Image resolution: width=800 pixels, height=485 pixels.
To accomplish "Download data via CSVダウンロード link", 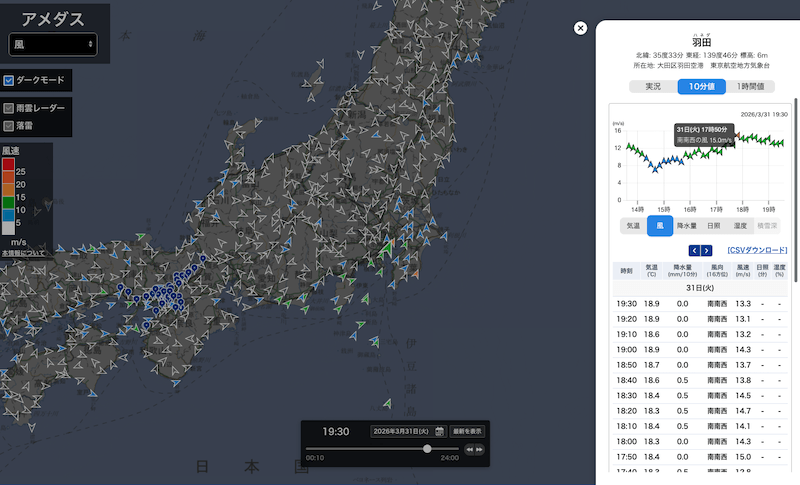I will 757,250.
